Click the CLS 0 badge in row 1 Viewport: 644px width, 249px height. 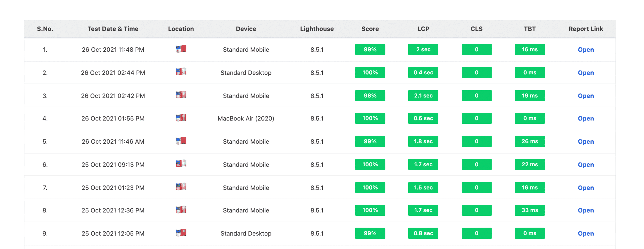pos(476,49)
